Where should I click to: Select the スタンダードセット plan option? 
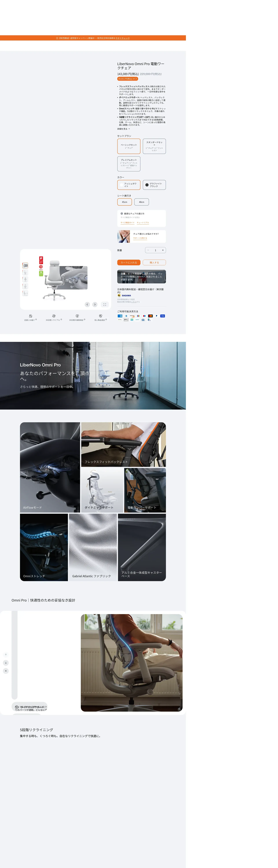154,146
